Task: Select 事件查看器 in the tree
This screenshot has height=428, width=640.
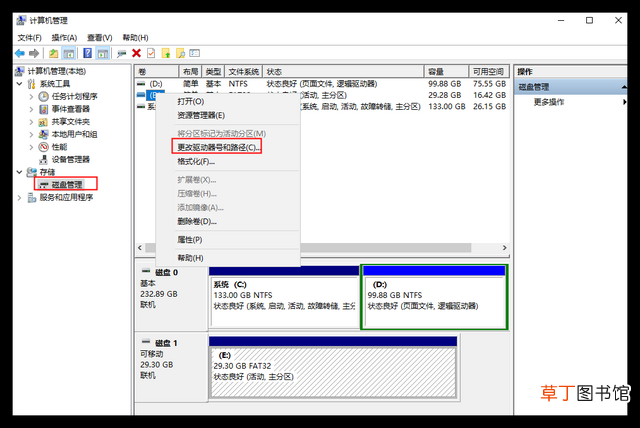Action: click(71, 109)
